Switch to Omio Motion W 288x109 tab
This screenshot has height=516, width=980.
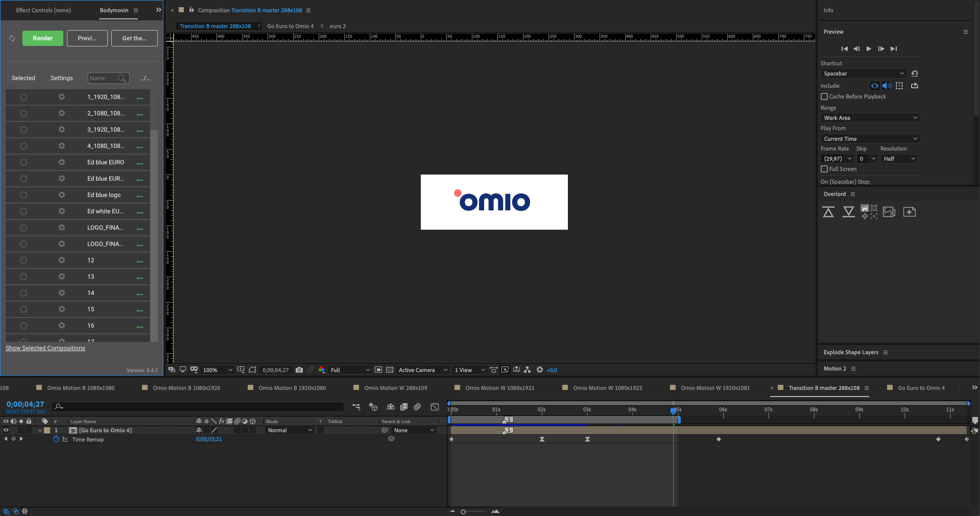coord(396,388)
